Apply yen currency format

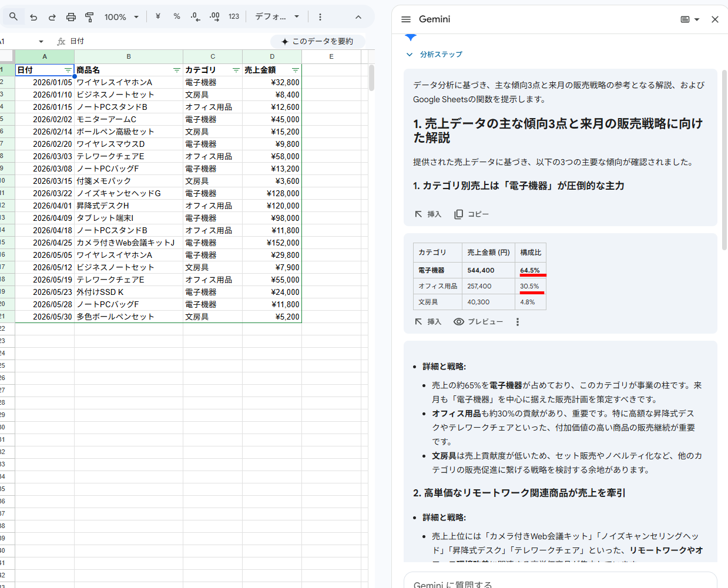[157, 16]
